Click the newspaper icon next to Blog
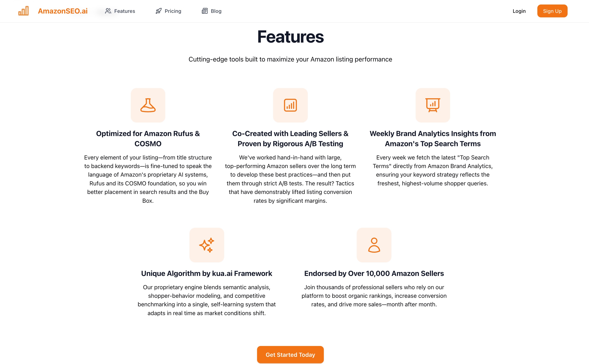Screen dimensions: 589x364 click(205, 11)
